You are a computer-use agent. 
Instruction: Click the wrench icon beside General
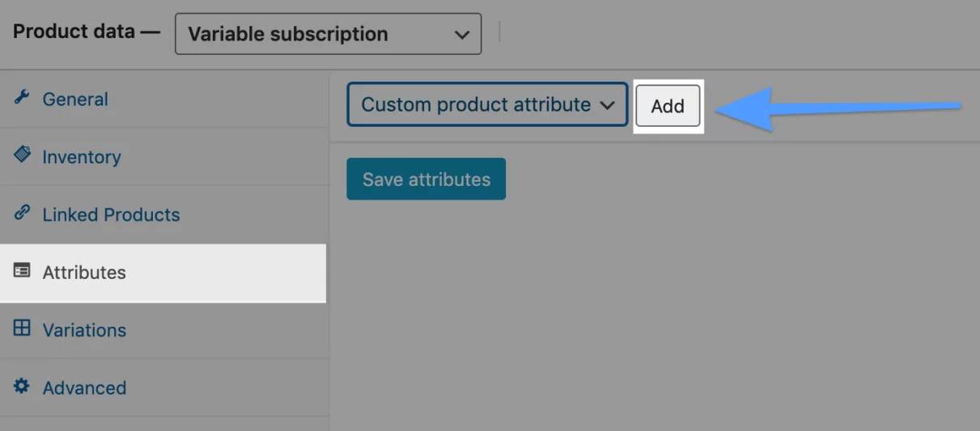[x=22, y=98]
